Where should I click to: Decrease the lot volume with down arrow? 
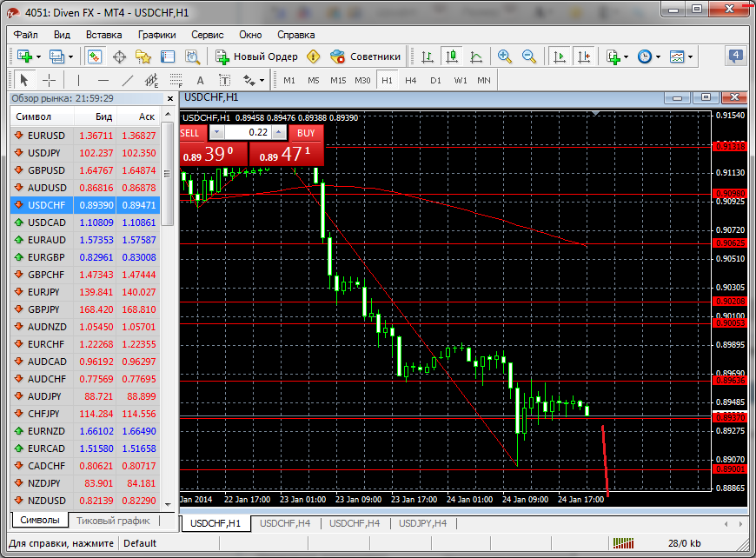click(216, 132)
